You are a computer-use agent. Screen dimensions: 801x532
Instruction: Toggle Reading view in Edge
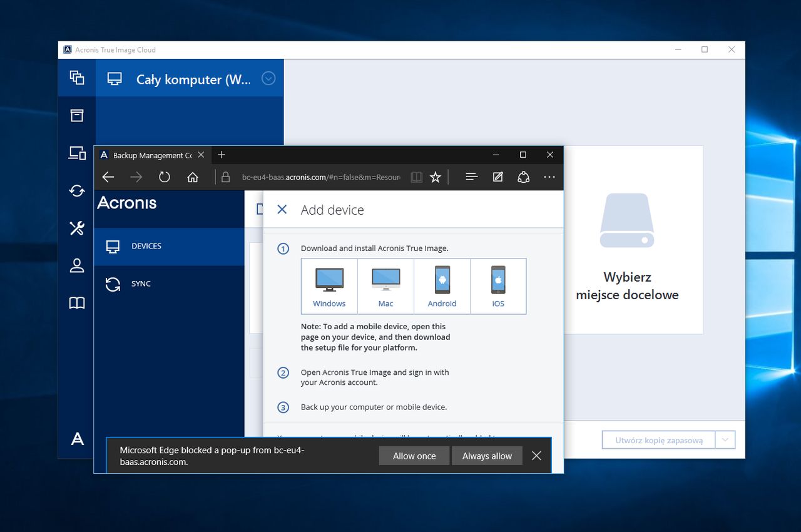tap(416, 176)
